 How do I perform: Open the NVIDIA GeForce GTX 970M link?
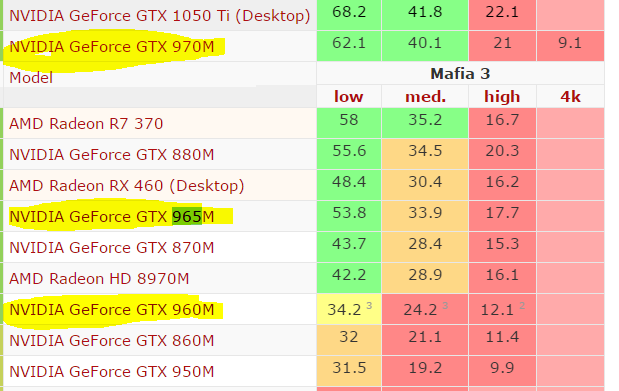pyautogui.click(x=112, y=47)
